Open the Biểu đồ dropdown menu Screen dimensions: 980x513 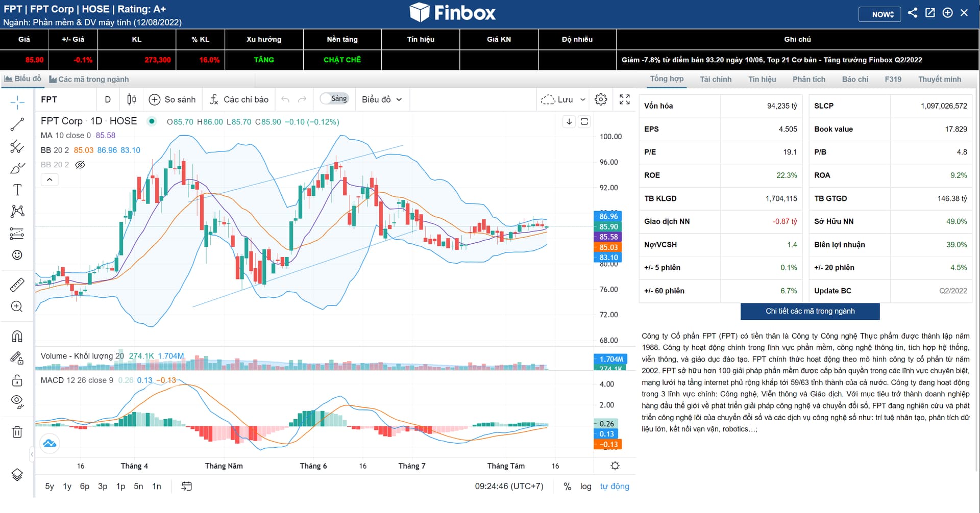382,99
